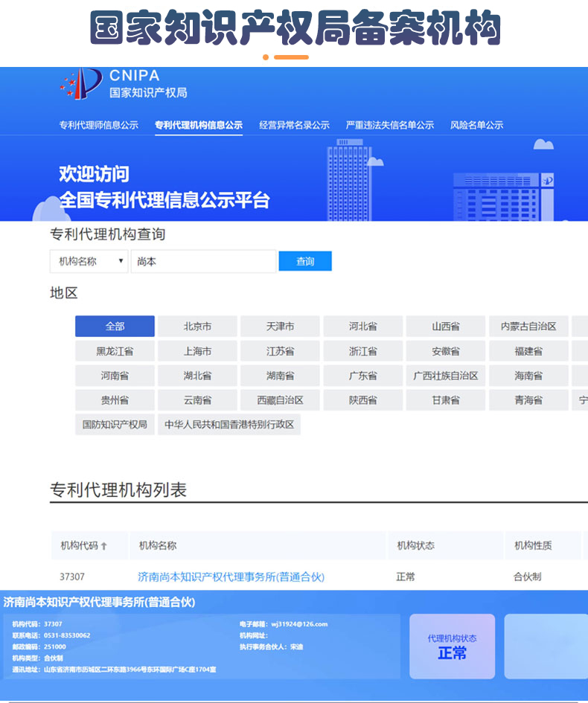Click the 查询 search button
The height and width of the screenshot is (703, 588).
[305, 261]
